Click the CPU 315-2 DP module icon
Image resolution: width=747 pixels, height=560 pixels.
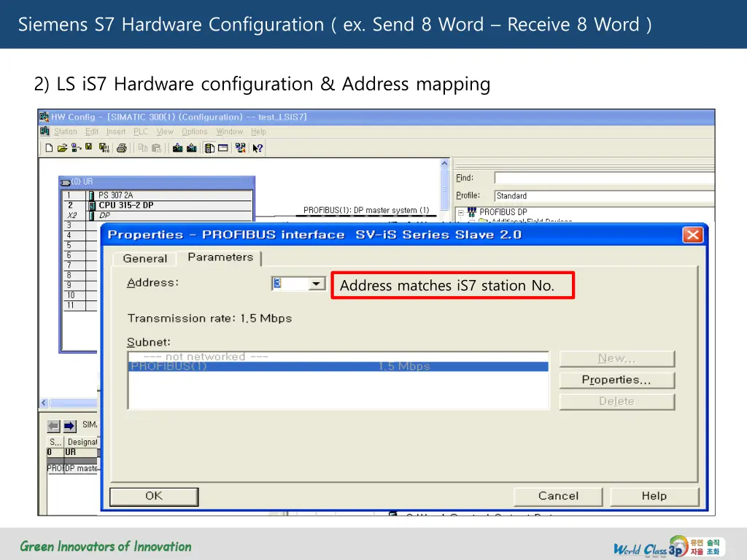[x=92, y=205]
